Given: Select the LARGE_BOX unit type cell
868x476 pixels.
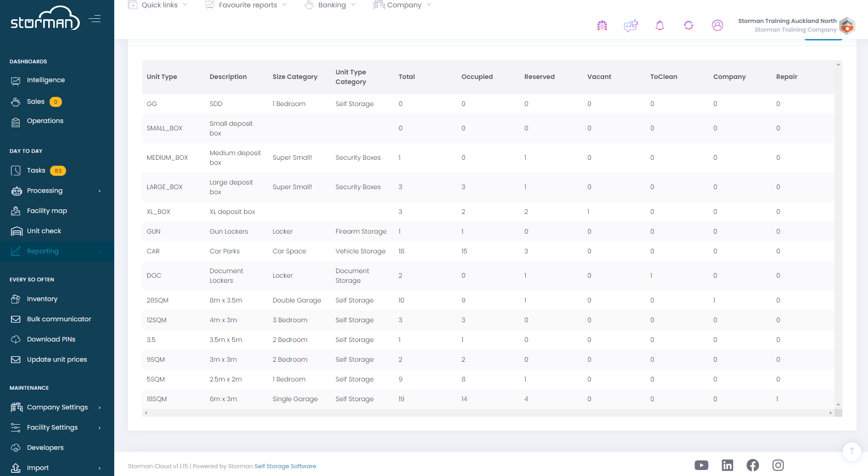Looking at the screenshot, I should coord(165,187).
